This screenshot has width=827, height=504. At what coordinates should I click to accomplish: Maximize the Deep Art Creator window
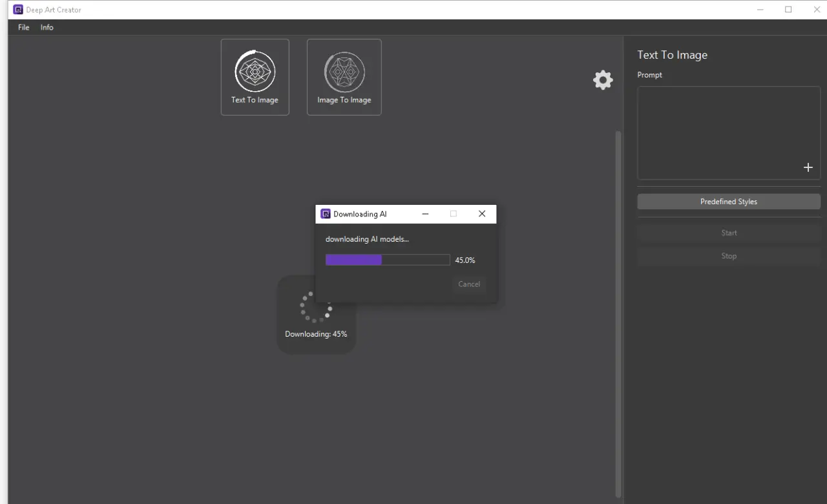click(788, 10)
